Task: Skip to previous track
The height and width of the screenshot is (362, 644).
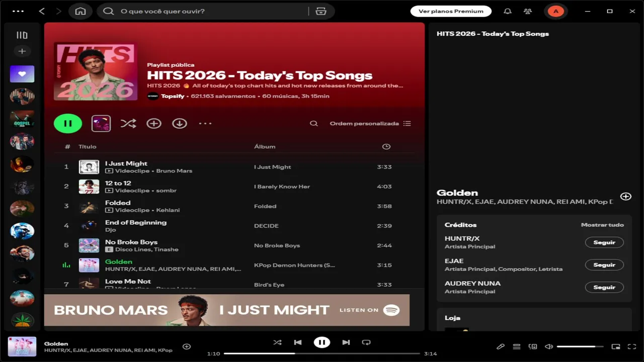Action: point(298,342)
